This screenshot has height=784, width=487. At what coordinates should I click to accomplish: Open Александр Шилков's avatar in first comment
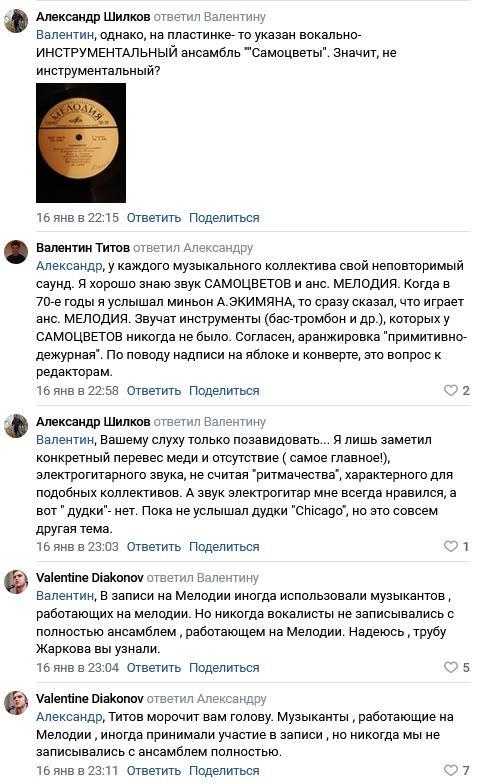(x=16, y=21)
